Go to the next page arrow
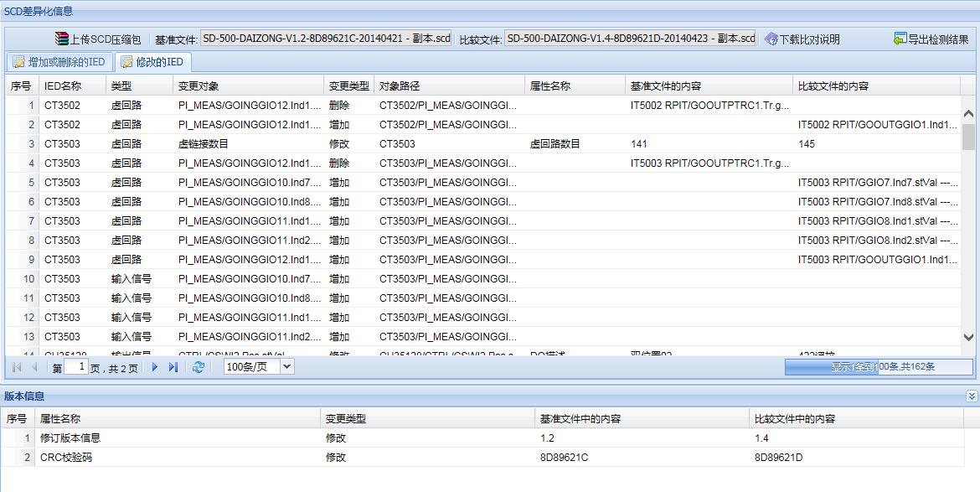980x492 pixels. (155, 367)
